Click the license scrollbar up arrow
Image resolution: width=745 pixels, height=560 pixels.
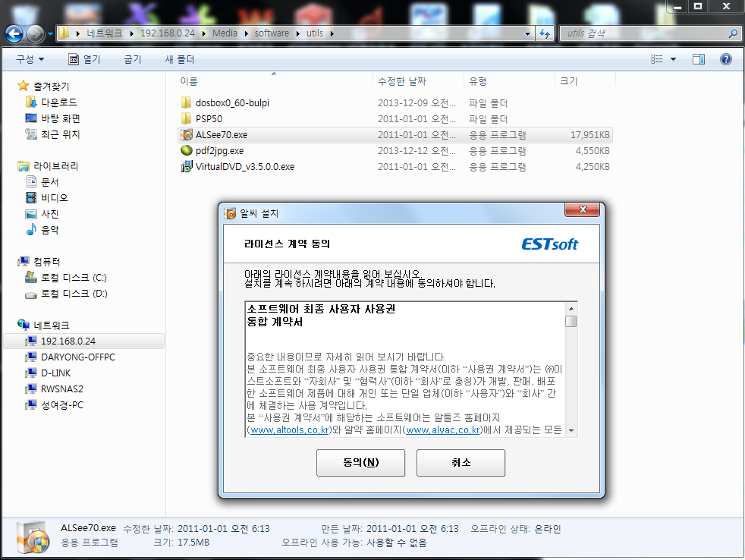coord(571,309)
